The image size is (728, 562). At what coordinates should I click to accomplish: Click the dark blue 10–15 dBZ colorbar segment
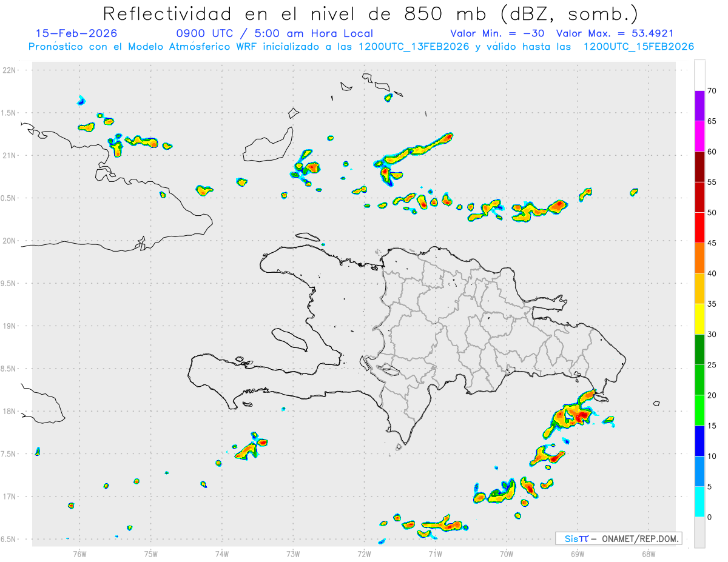point(699,441)
